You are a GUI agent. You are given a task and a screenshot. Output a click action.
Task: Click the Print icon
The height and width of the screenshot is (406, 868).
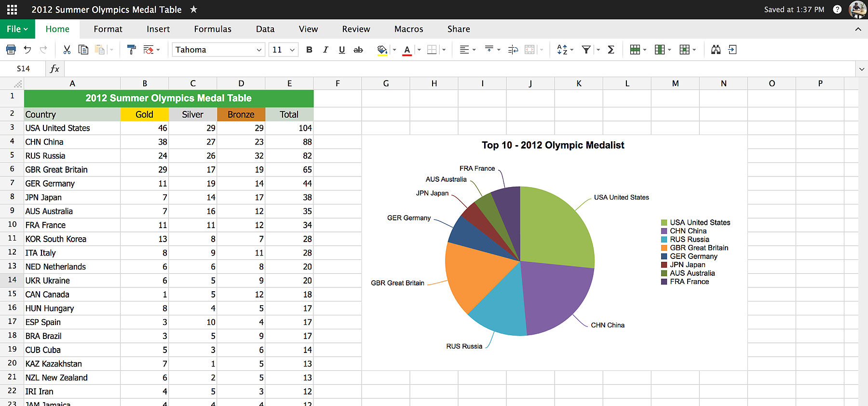(11, 50)
